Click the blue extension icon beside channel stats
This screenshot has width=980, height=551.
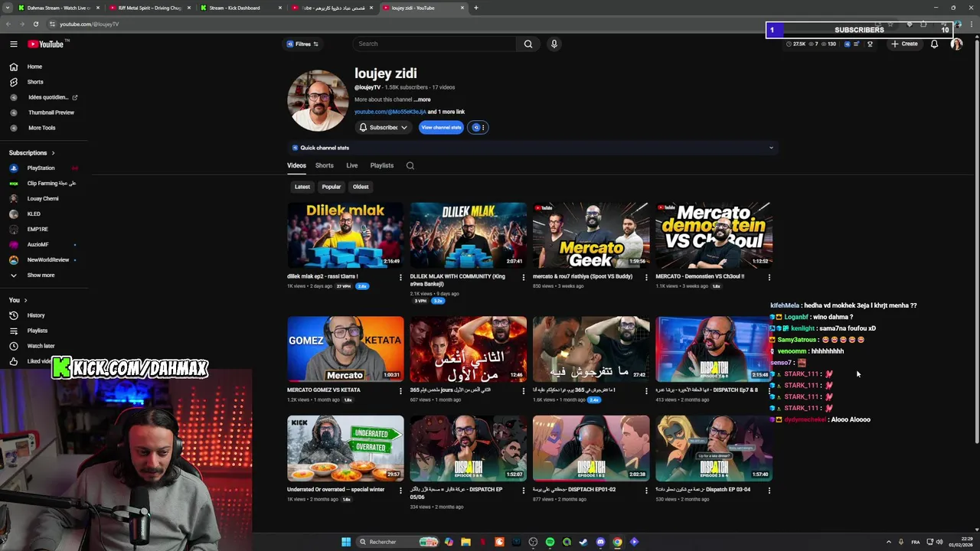(x=478, y=128)
